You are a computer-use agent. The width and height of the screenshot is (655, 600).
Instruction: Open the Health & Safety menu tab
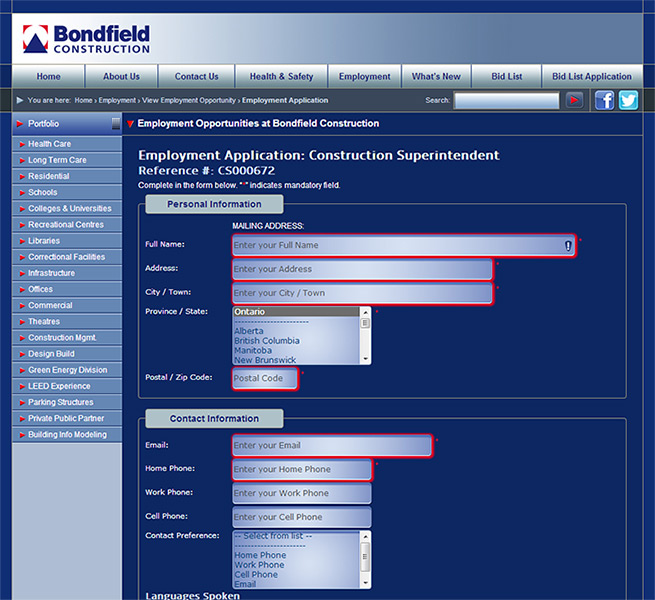click(282, 76)
